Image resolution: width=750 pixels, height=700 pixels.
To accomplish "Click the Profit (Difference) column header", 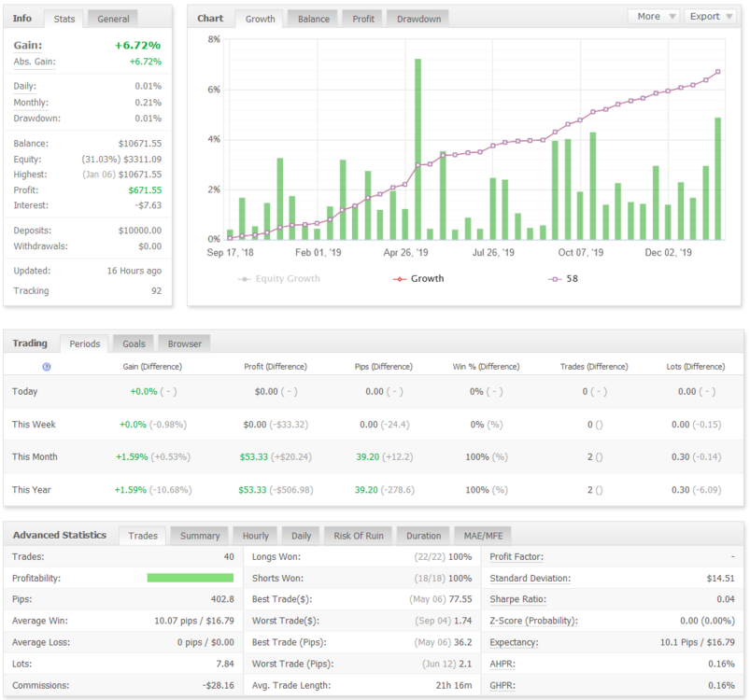I will [x=276, y=367].
